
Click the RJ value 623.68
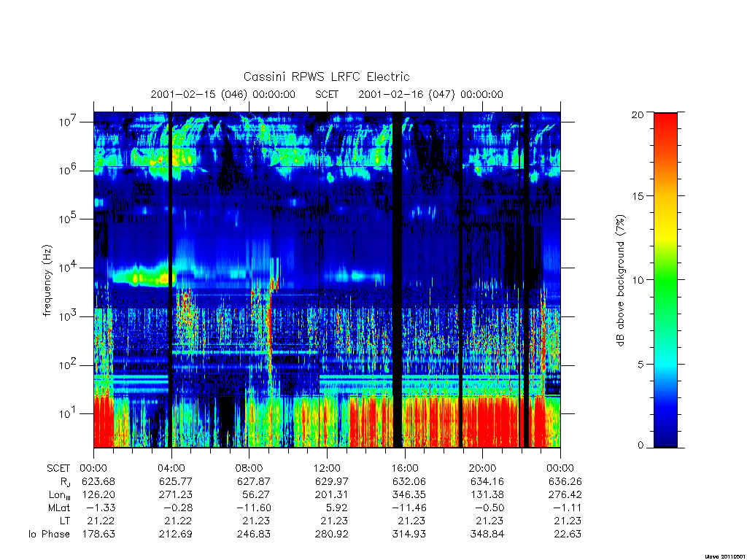click(x=98, y=481)
